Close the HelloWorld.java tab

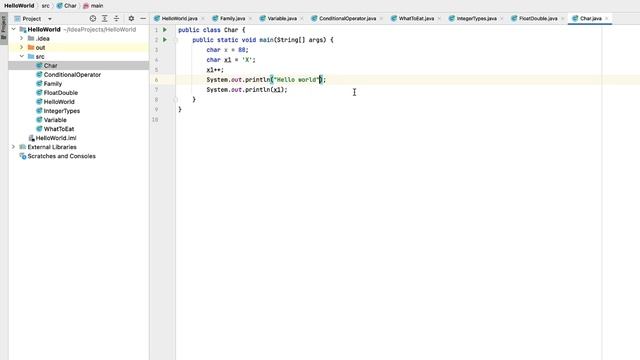click(x=203, y=18)
